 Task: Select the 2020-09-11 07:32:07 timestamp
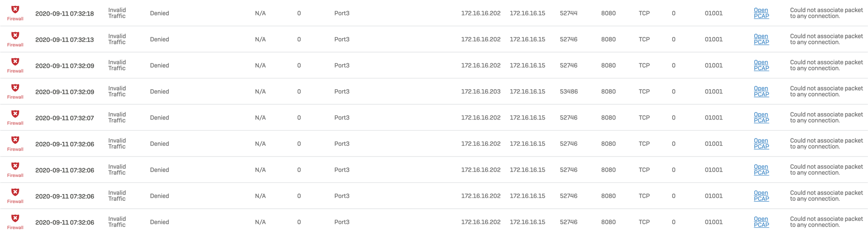pos(64,118)
